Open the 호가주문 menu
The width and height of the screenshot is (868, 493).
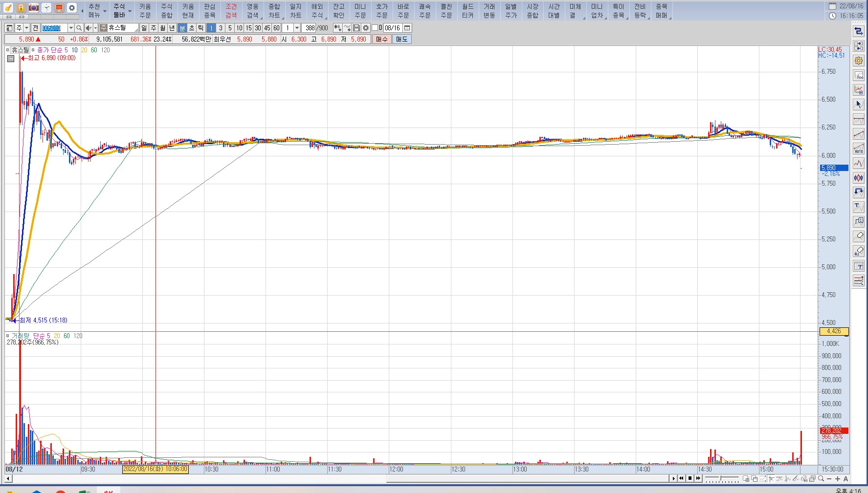click(382, 11)
